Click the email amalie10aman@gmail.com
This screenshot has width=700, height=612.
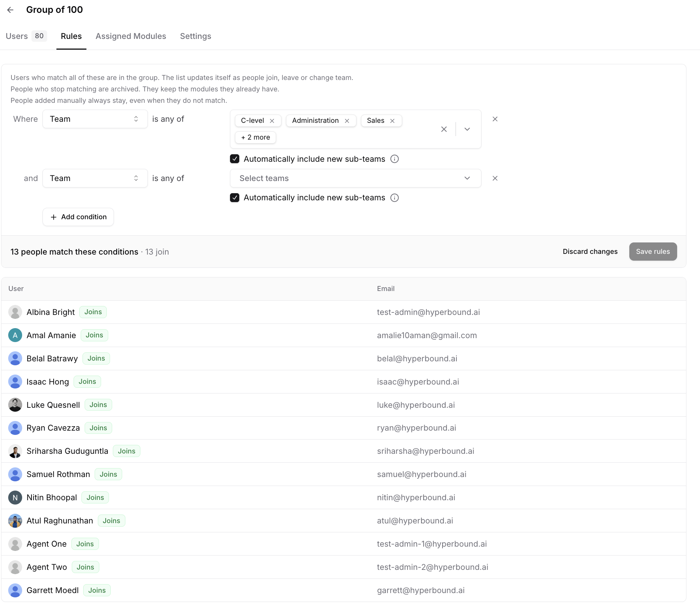pyautogui.click(x=427, y=335)
